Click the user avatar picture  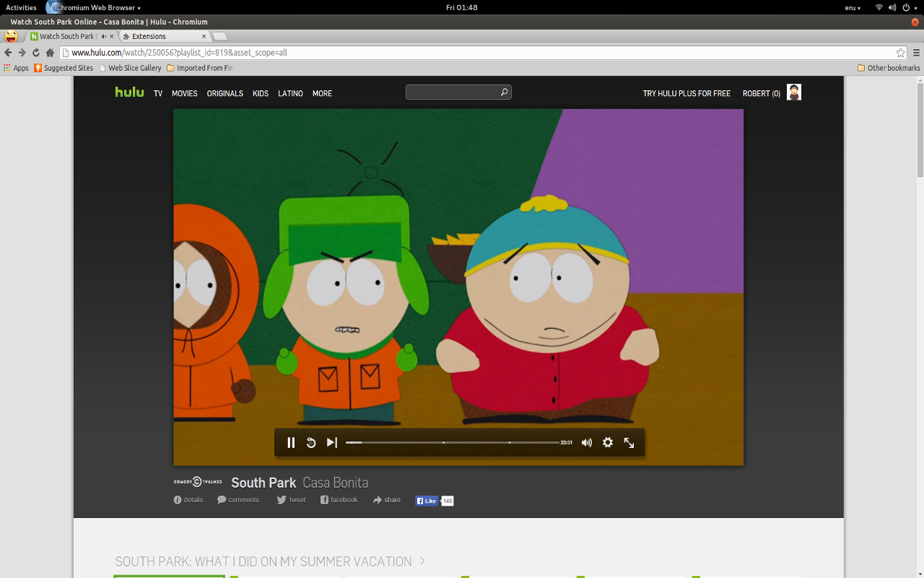click(794, 92)
